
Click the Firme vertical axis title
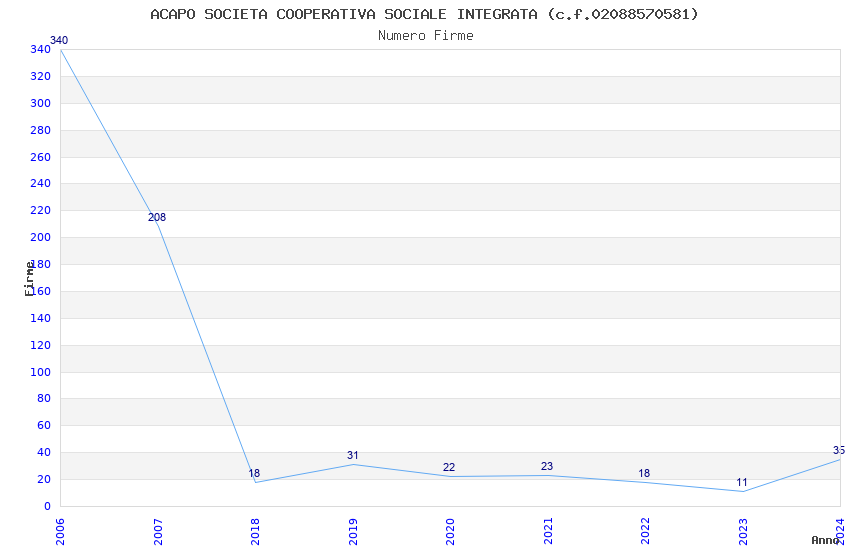point(29,279)
